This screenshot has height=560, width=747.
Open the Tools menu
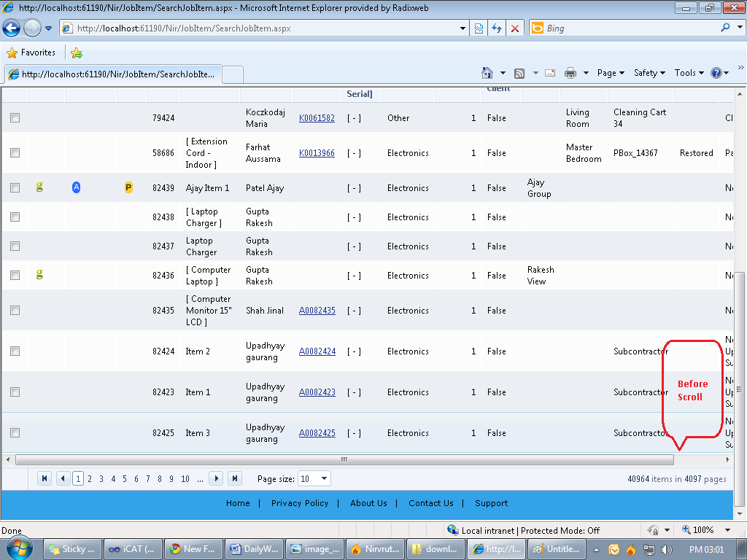[x=689, y=73]
